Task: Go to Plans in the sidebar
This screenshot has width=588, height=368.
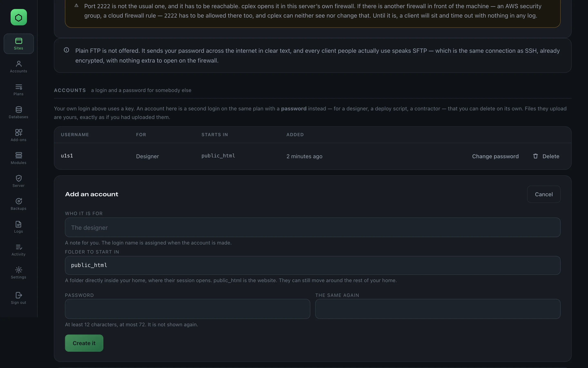Action: click(x=19, y=90)
